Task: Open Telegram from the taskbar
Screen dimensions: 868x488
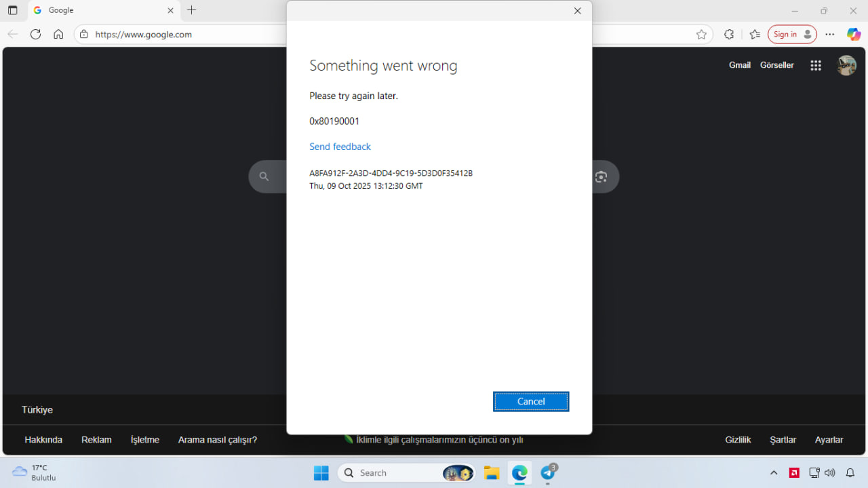Action: (x=548, y=473)
